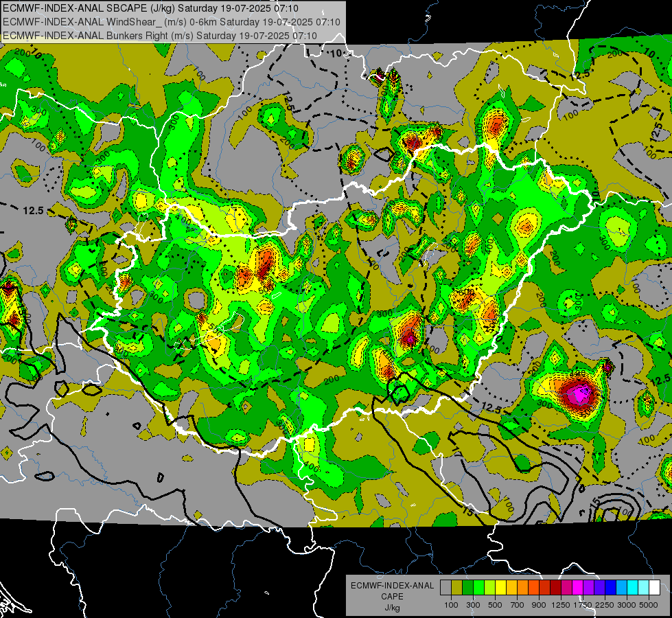Pick the amber legend swatch above 700
672x618 pixels.
tap(511, 588)
